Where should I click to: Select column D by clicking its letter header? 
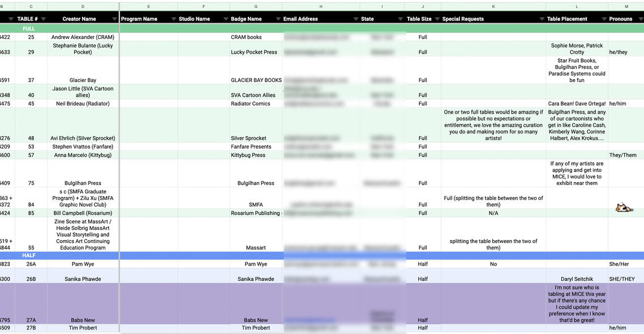tap(83, 6)
